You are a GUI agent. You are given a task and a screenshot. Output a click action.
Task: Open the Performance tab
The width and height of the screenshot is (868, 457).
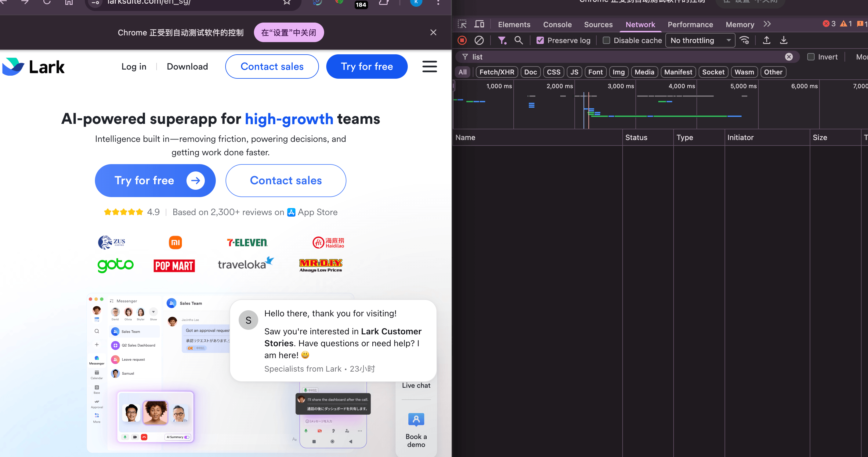[690, 25]
